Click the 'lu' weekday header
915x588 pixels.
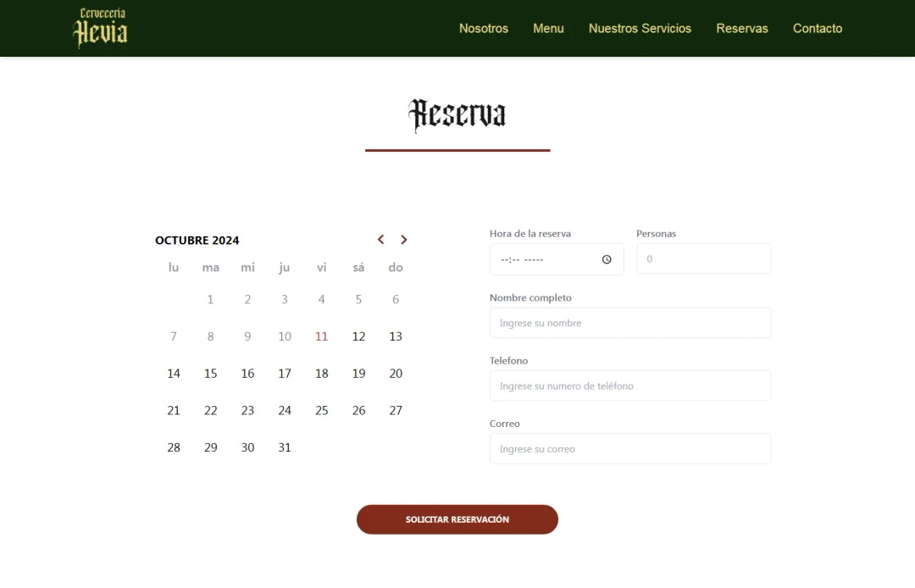pos(174,267)
